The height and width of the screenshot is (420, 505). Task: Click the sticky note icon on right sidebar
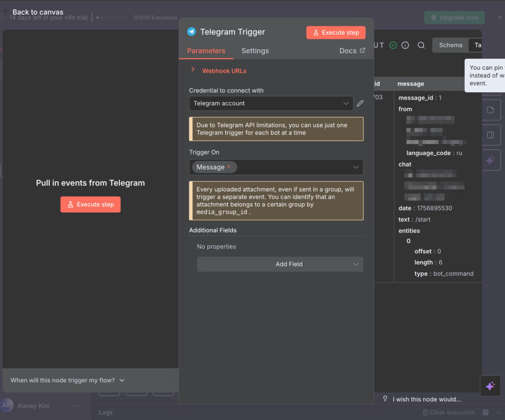490,110
